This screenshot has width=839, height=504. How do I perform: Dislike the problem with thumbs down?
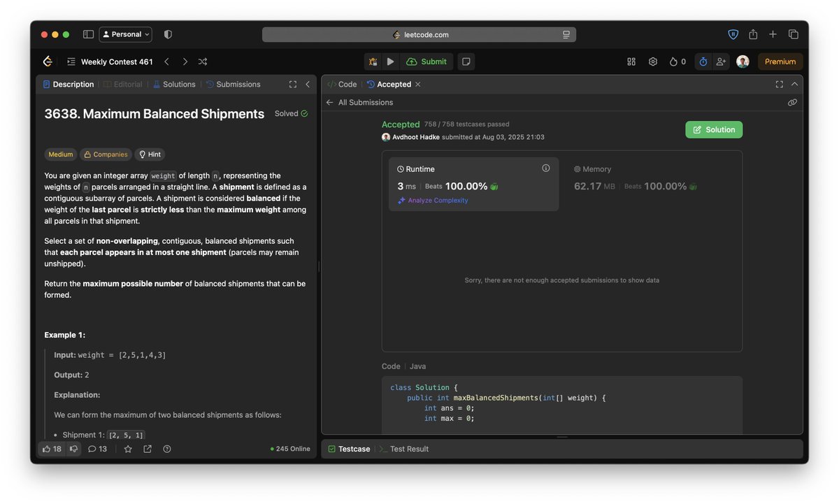[x=73, y=449]
